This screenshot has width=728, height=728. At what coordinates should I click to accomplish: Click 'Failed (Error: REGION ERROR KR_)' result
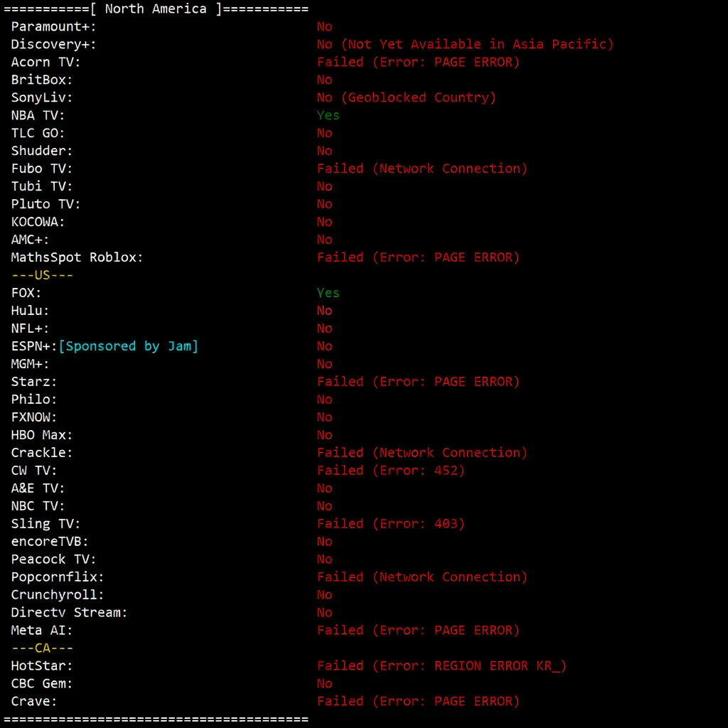point(441,665)
